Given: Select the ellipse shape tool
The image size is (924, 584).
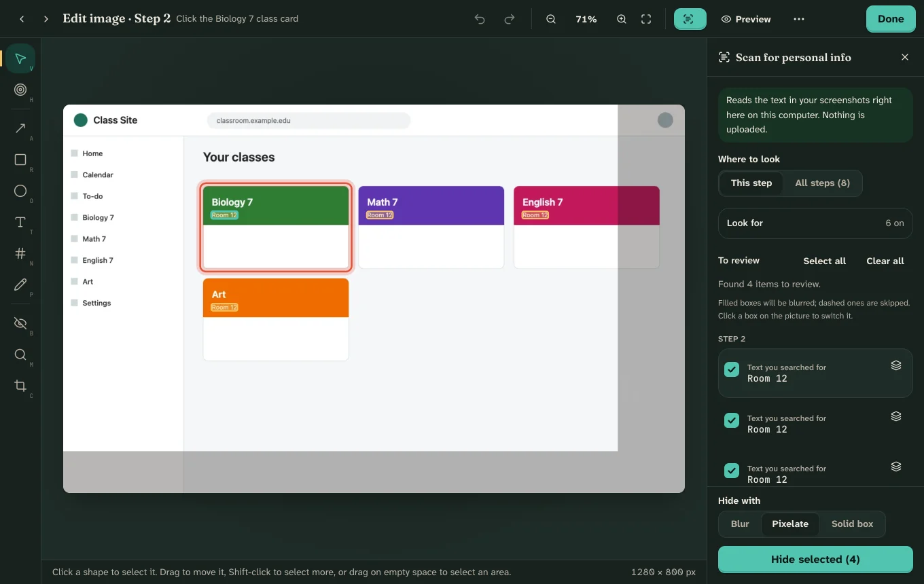Looking at the screenshot, I should coord(20,191).
